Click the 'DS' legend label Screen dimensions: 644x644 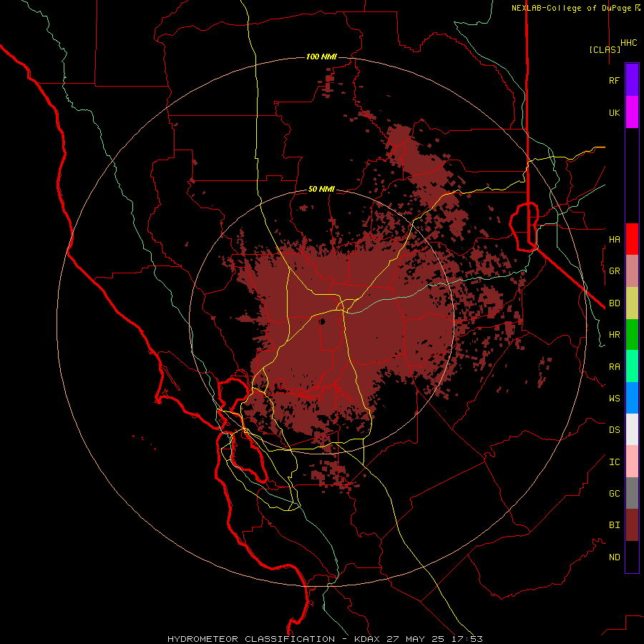click(614, 430)
